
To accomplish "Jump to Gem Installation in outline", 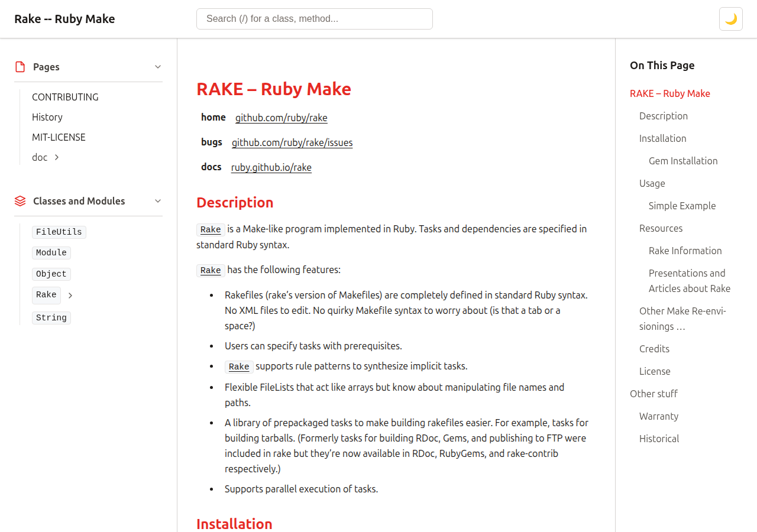I will click(x=683, y=161).
